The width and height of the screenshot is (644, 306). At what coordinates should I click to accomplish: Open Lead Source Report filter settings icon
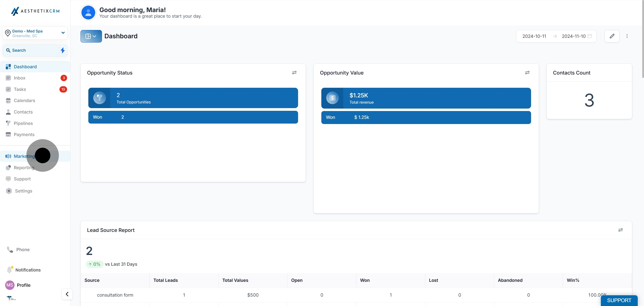[620, 230]
